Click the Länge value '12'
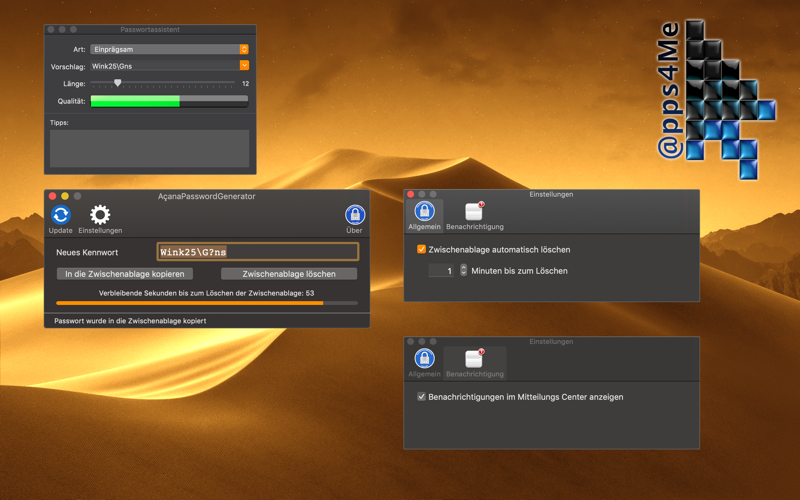Viewport: 800px width, 500px height. [245, 83]
